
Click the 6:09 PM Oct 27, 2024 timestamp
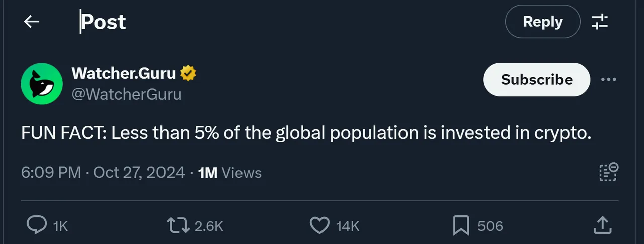point(103,173)
